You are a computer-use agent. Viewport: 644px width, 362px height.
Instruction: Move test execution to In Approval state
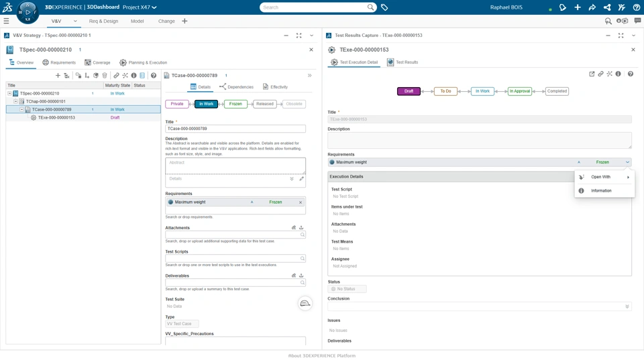(519, 91)
